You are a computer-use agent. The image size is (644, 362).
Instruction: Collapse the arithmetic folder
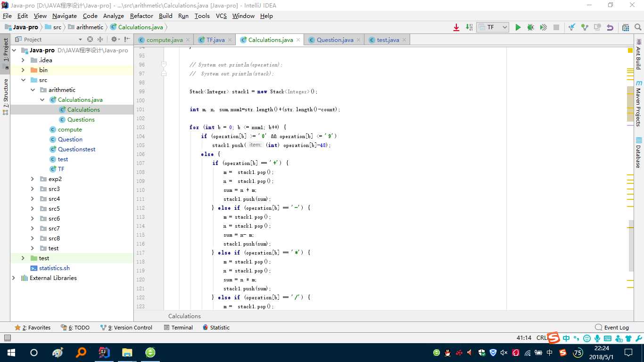(33, 90)
